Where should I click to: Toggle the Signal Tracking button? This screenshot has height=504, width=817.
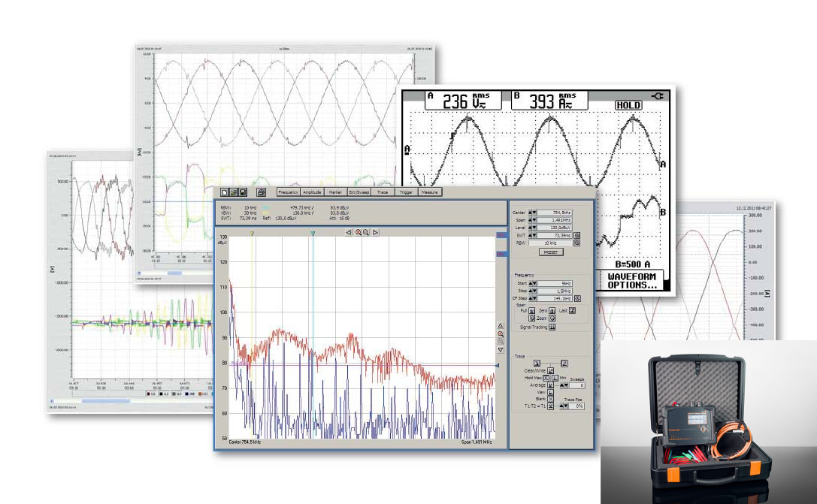coord(552,327)
